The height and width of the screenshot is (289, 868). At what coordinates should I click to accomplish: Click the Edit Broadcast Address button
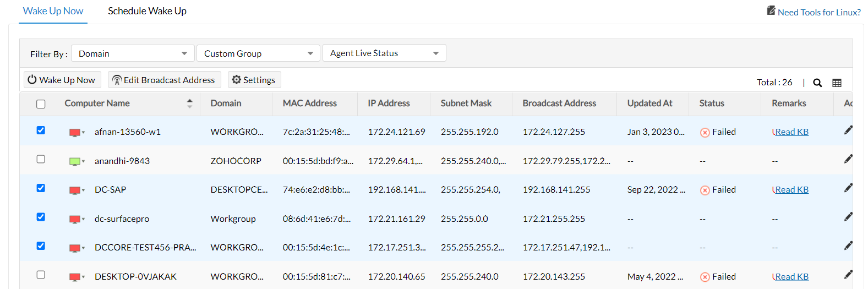[164, 80]
